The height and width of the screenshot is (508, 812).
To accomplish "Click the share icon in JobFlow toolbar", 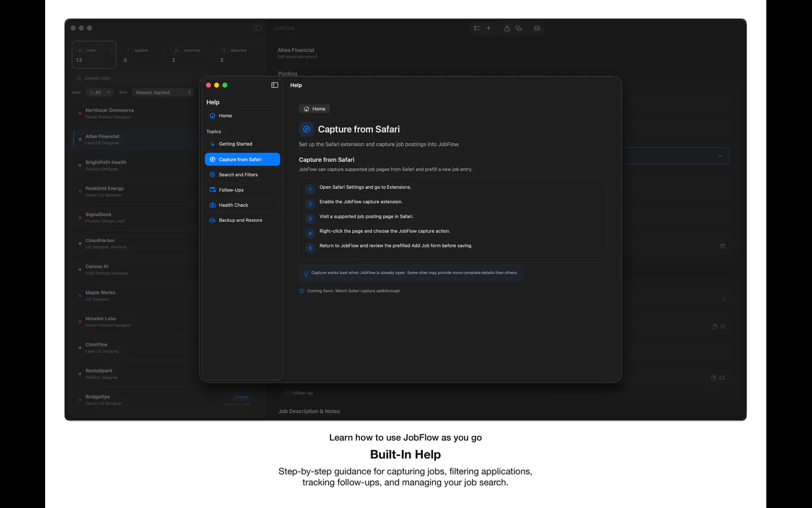I will point(507,28).
